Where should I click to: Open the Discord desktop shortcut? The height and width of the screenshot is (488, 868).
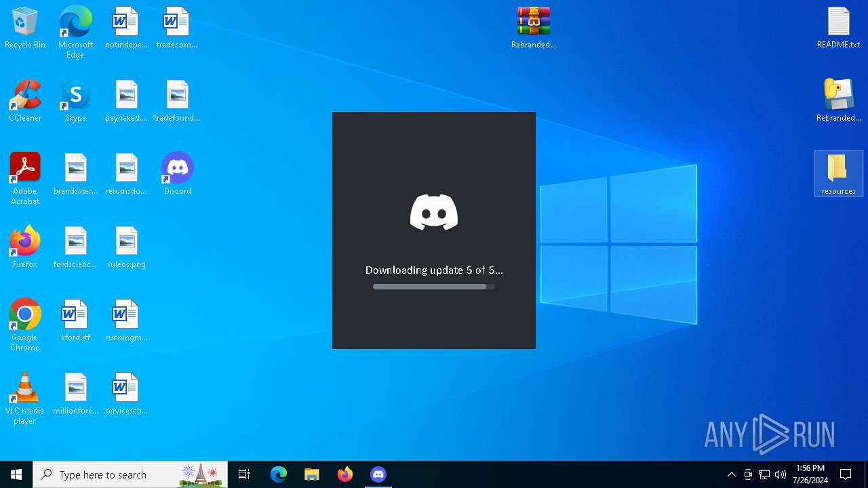pyautogui.click(x=177, y=174)
